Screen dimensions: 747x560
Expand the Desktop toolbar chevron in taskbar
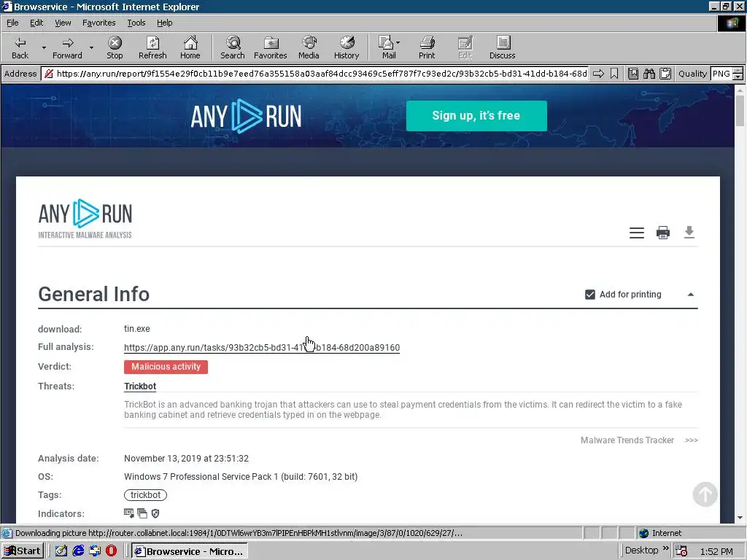(x=665, y=549)
